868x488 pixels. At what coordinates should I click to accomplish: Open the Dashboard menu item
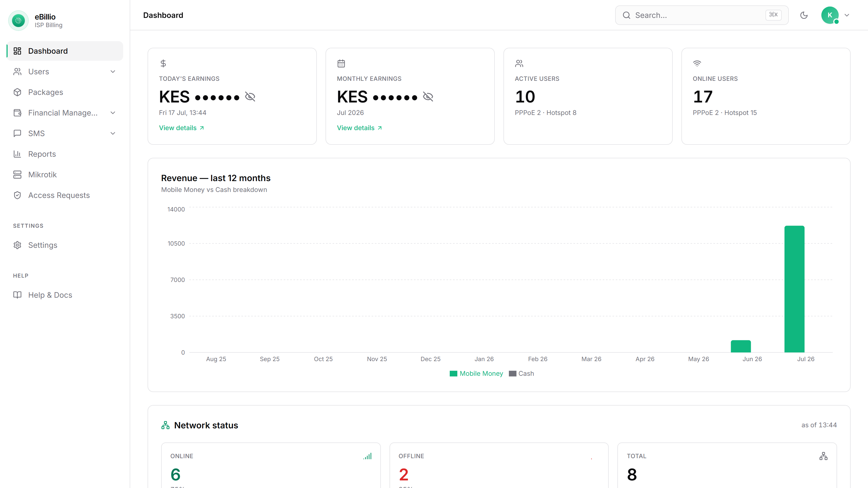pyautogui.click(x=65, y=51)
